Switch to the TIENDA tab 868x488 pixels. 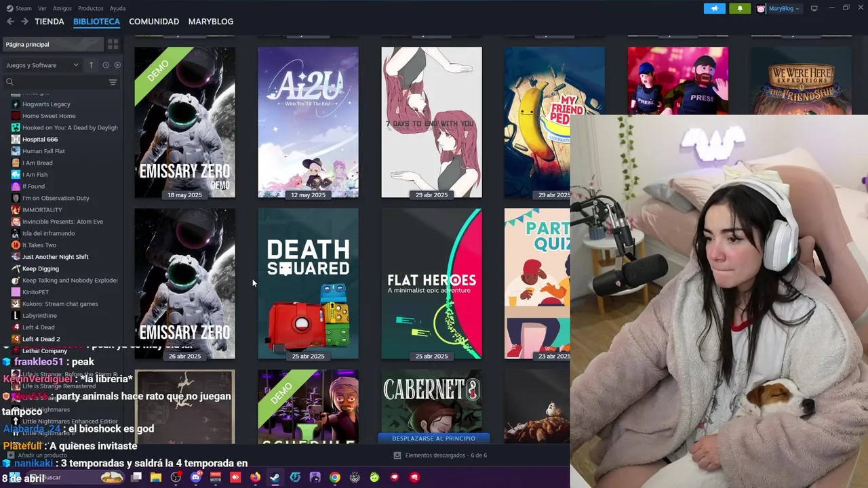click(x=50, y=22)
